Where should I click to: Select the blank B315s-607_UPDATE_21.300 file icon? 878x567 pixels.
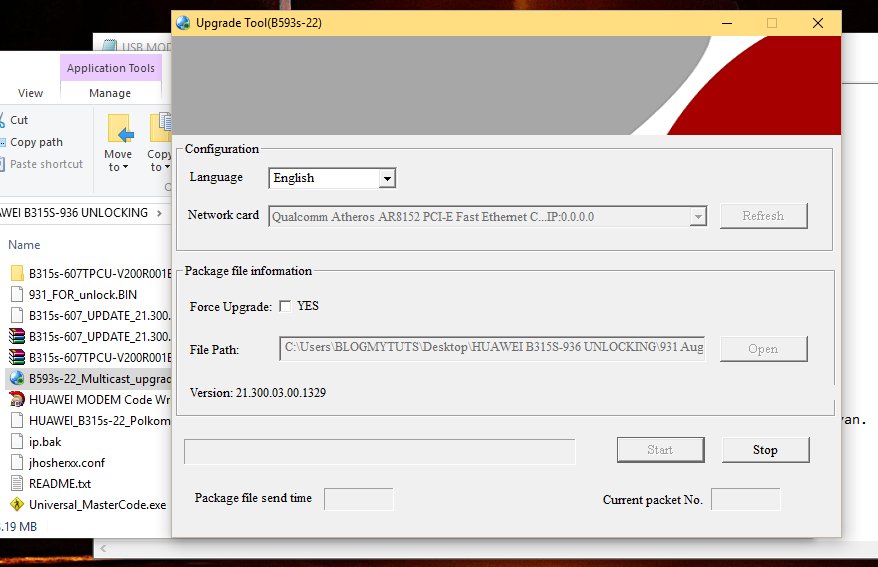pyautogui.click(x=17, y=316)
